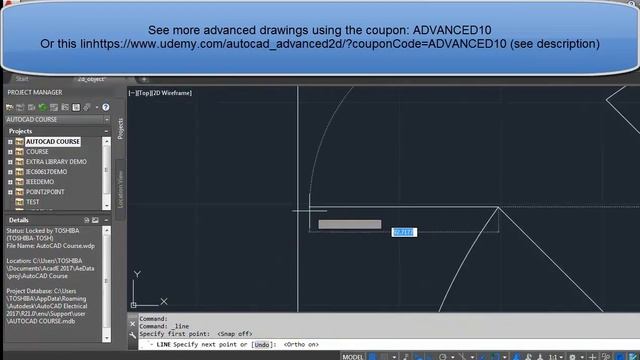Expand the AUTOCAD COURSE project node
The height and width of the screenshot is (360, 640).
tap(10, 142)
